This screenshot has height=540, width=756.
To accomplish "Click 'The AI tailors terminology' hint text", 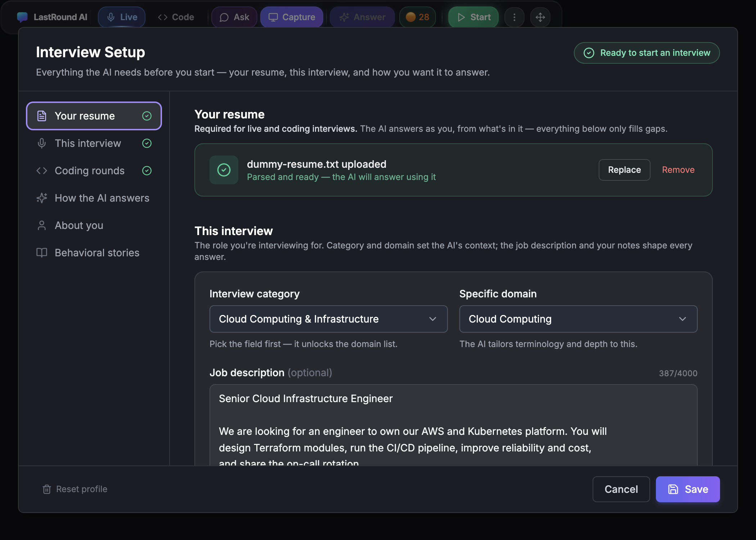I will pyautogui.click(x=548, y=344).
